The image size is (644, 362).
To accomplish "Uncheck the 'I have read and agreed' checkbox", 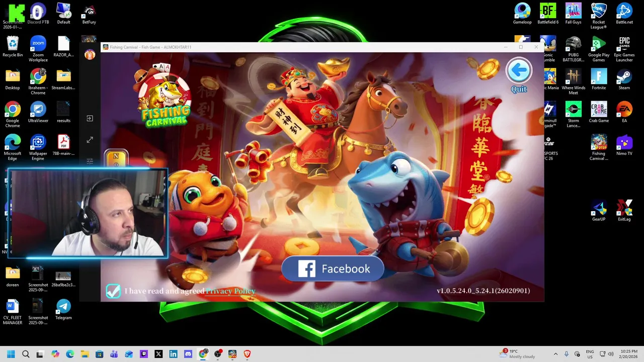I will pyautogui.click(x=113, y=291).
